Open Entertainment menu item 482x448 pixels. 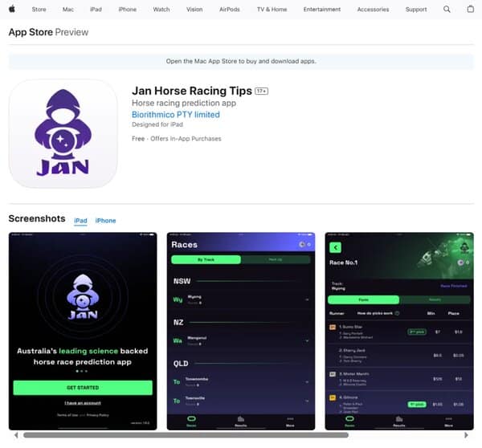(x=322, y=10)
